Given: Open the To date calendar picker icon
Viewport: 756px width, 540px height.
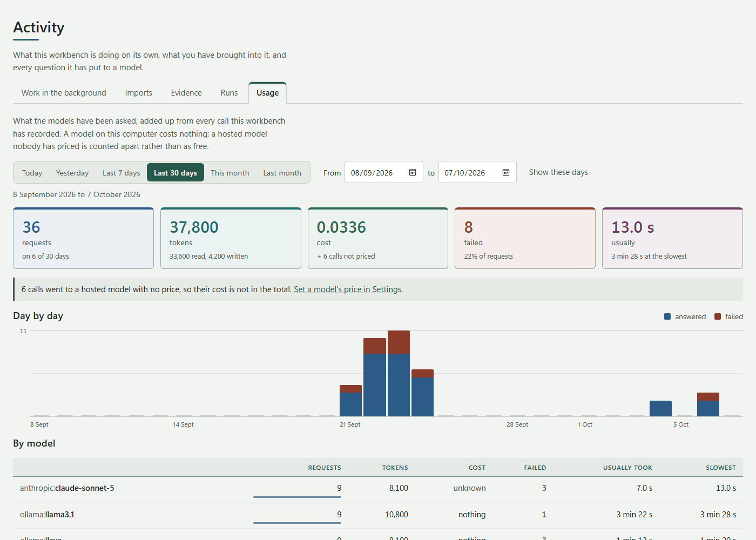Looking at the screenshot, I should [506, 172].
